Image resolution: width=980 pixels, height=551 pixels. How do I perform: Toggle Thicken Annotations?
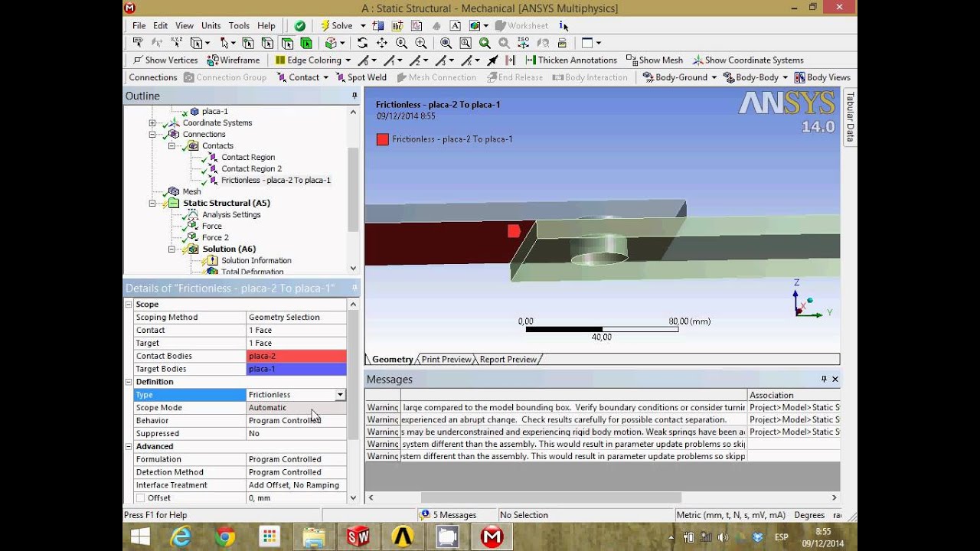572,60
